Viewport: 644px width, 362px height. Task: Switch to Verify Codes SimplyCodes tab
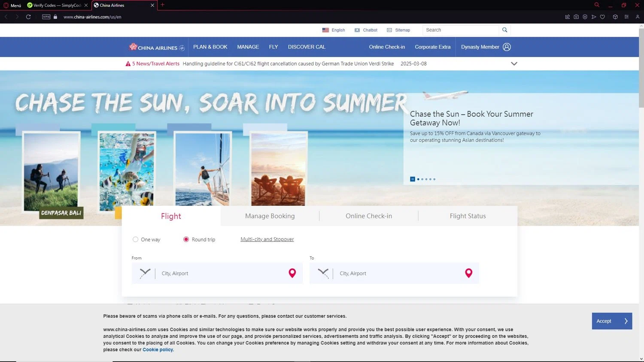coord(58,5)
